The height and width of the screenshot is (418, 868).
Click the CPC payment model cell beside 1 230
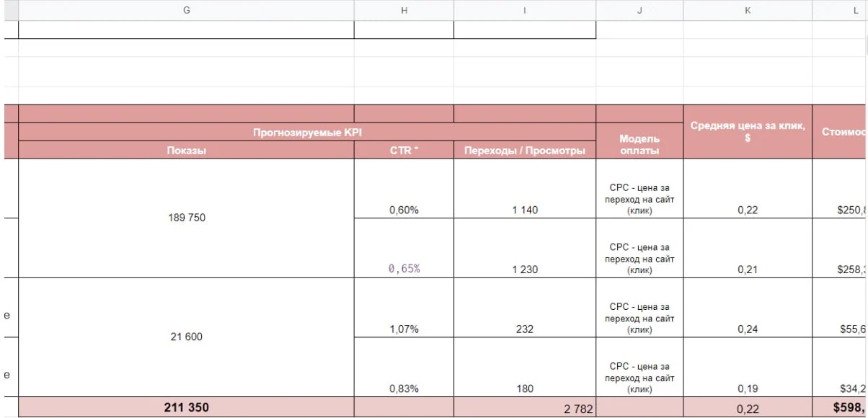pos(639,248)
